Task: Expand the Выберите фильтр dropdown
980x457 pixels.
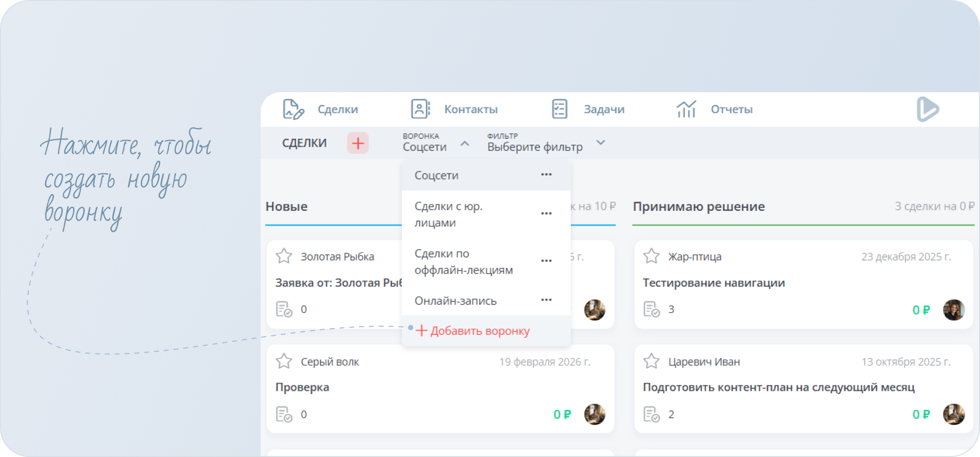Action: pos(601,143)
